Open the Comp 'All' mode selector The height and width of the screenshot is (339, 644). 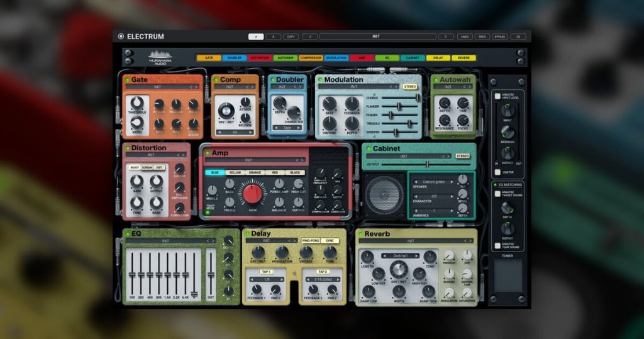tap(235, 132)
